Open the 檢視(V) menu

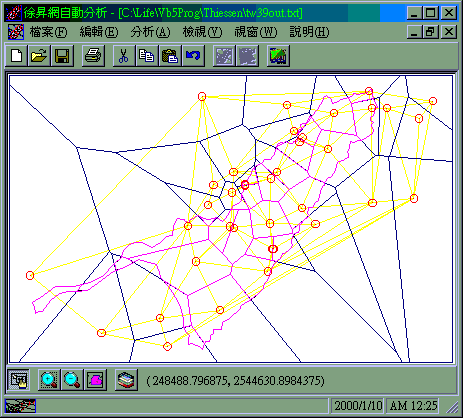pos(202,32)
